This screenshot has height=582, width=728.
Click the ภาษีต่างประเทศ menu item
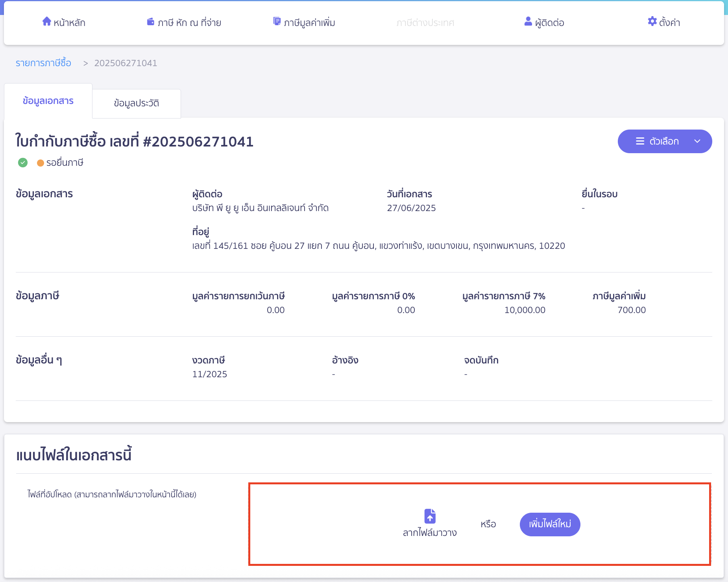tap(425, 22)
